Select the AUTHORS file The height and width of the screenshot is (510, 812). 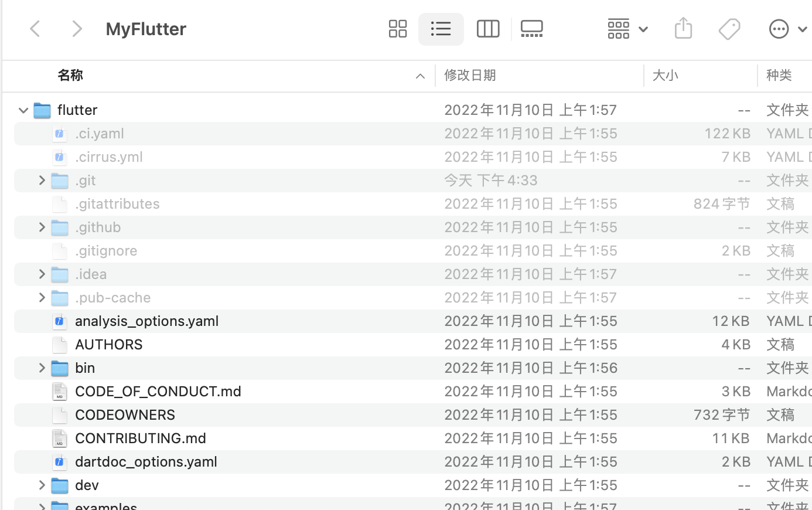108,344
